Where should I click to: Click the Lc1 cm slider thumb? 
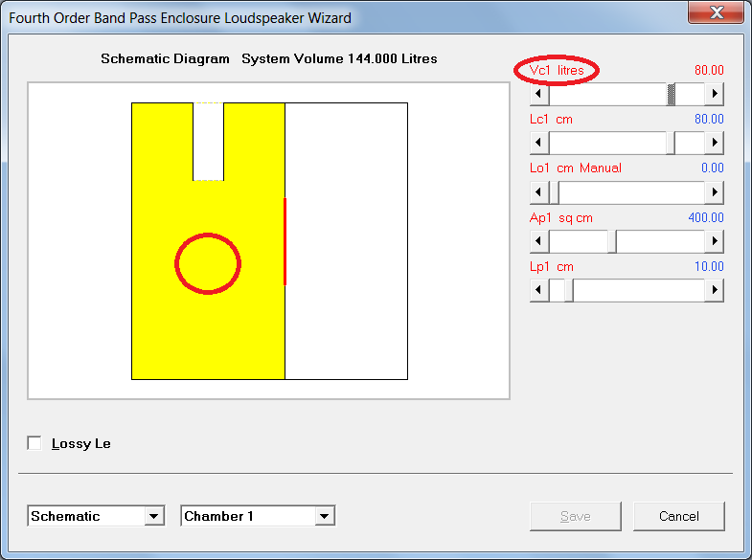pyautogui.click(x=671, y=143)
